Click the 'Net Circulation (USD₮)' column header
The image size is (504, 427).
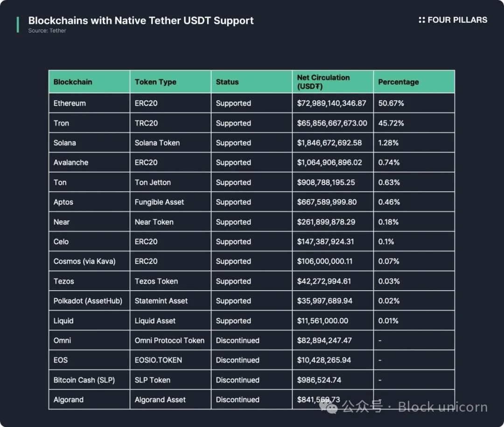(x=323, y=82)
